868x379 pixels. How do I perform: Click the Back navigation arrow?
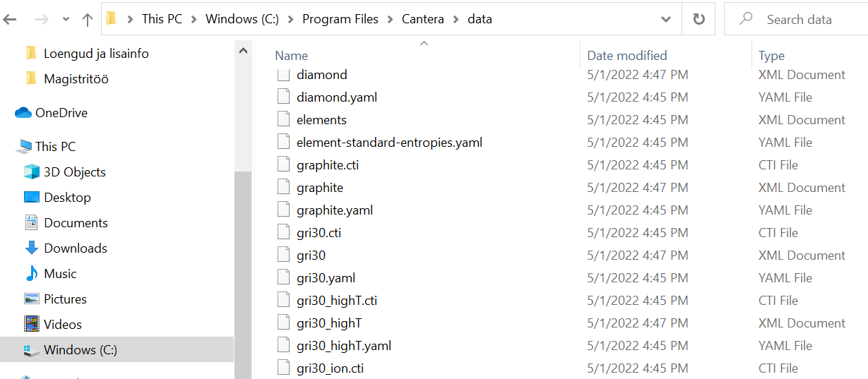[x=10, y=20]
